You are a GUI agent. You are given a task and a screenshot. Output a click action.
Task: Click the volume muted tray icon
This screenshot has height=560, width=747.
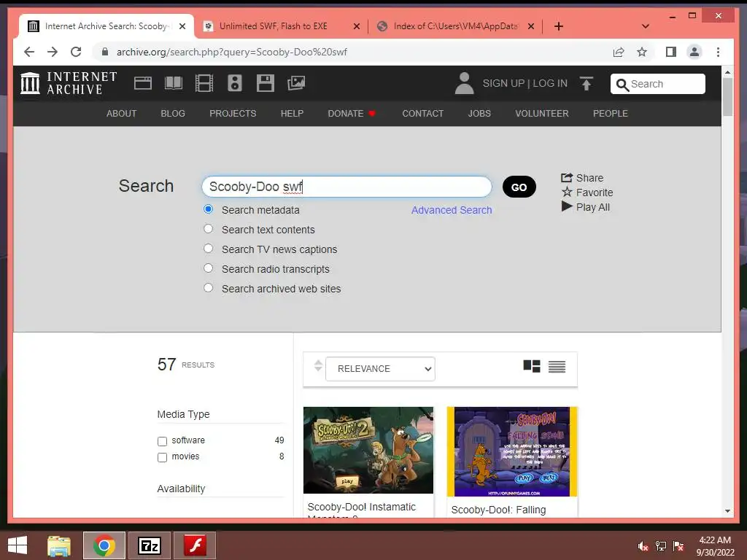coord(643,546)
